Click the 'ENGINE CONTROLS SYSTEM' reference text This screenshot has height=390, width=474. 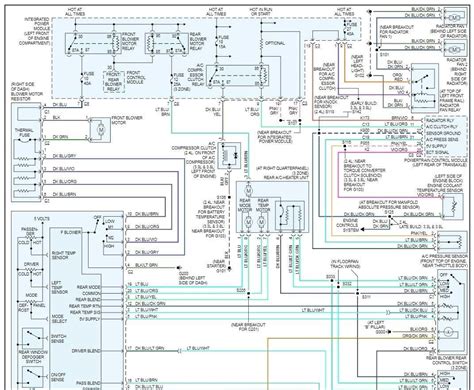tap(347, 225)
